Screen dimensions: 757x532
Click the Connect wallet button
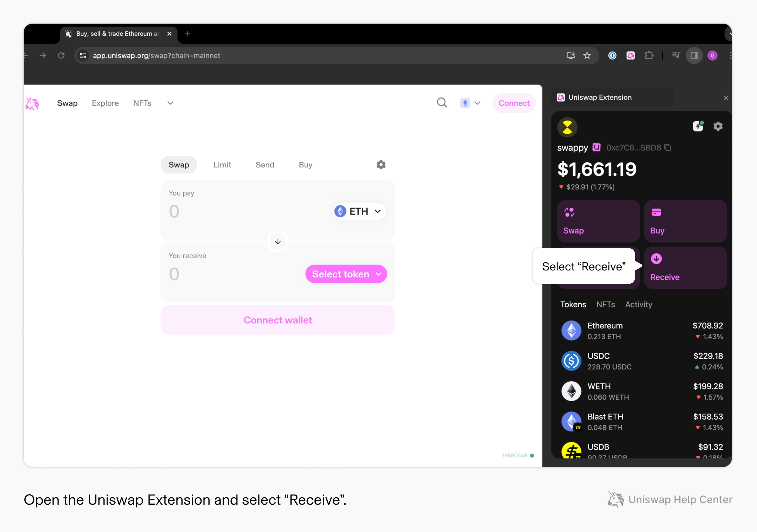coord(278,320)
